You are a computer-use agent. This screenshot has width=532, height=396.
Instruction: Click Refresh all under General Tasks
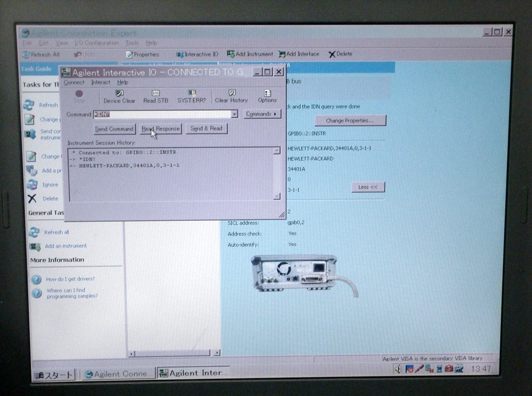point(49,232)
